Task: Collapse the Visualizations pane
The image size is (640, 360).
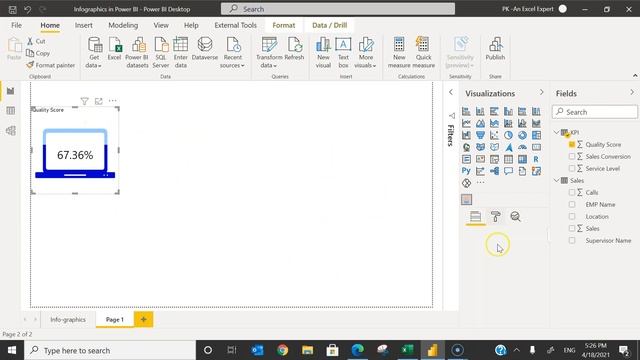Action: (542, 93)
